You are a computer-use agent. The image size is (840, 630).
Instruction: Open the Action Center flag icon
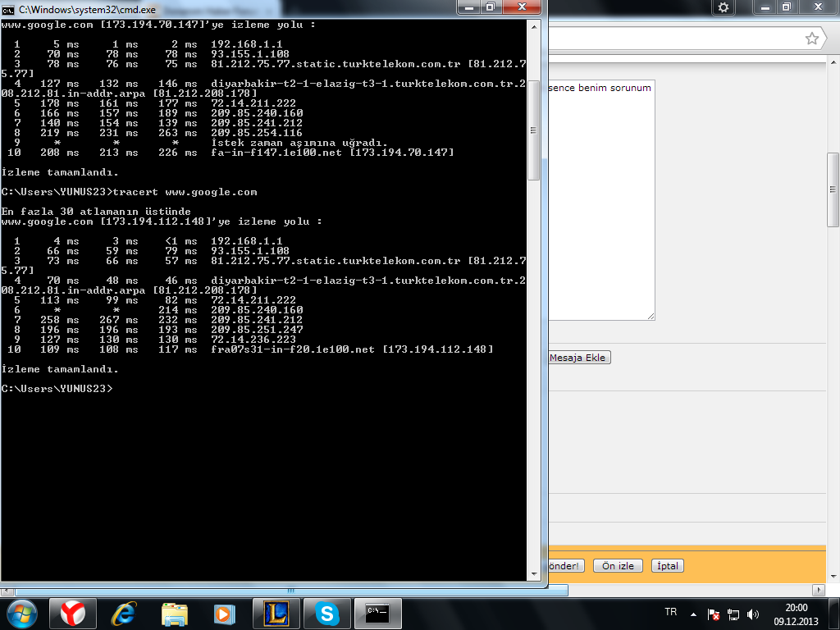[x=713, y=614]
